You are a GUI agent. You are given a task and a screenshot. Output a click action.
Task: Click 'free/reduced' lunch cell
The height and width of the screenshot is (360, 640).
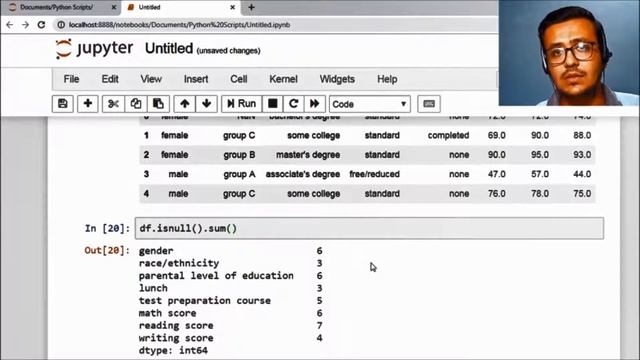(x=374, y=174)
